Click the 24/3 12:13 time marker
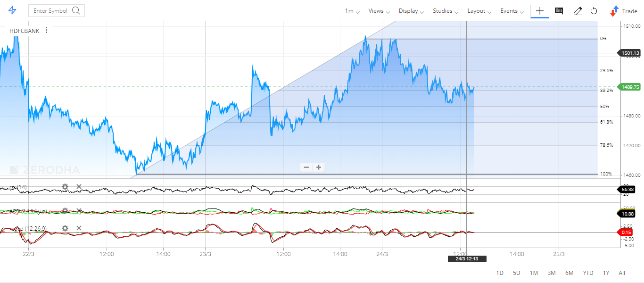 (x=467, y=258)
